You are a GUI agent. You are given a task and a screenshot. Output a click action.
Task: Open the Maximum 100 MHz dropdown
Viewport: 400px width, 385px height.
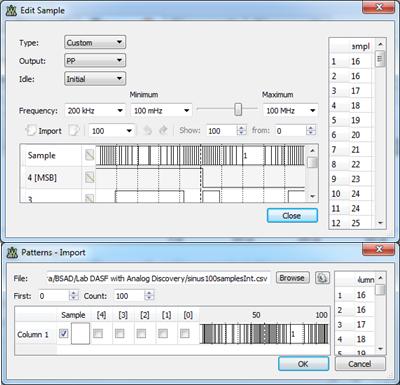[290, 111]
